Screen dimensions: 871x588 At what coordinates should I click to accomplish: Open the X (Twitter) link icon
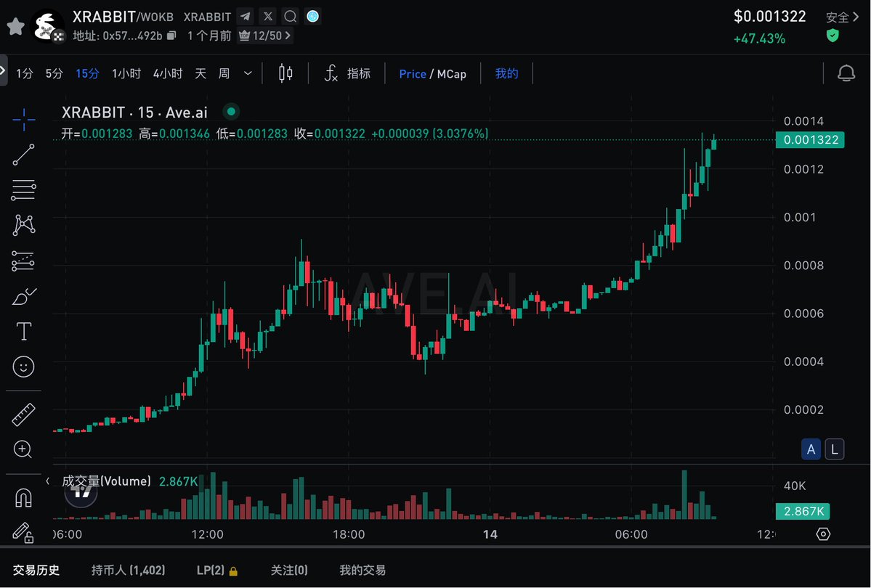pyautogui.click(x=268, y=17)
